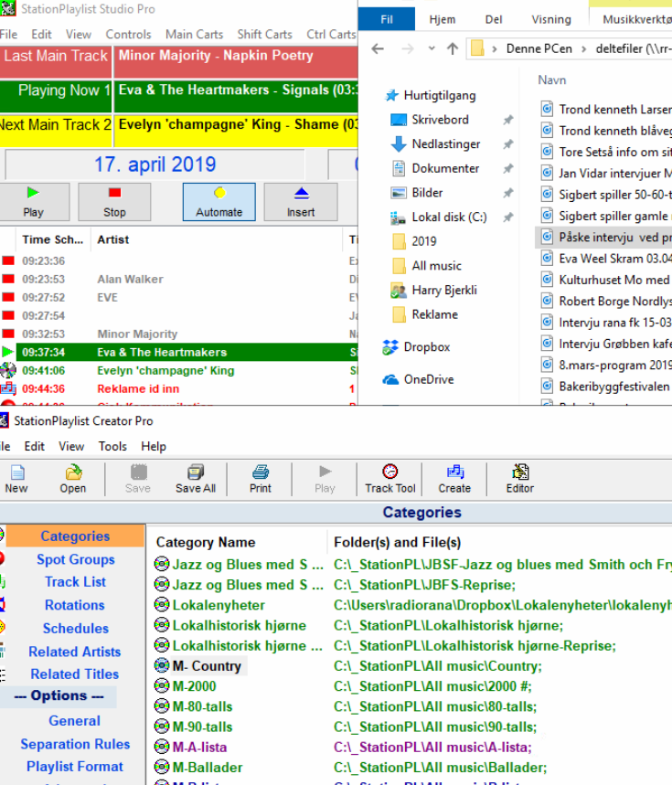Select the Lokalenyheter category disc icon
The width and height of the screenshot is (672, 785).
pos(162,605)
